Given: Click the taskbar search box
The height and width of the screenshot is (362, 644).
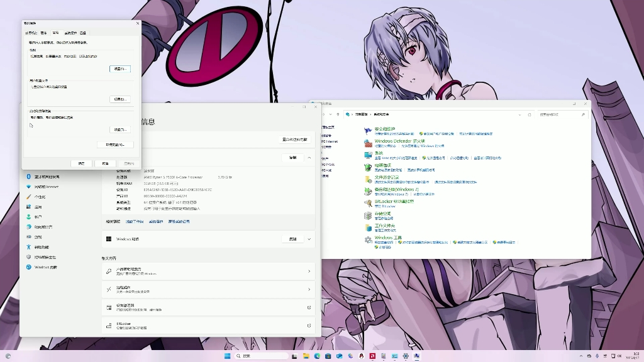Looking at the screenshot, I should [x=262, y=356].
